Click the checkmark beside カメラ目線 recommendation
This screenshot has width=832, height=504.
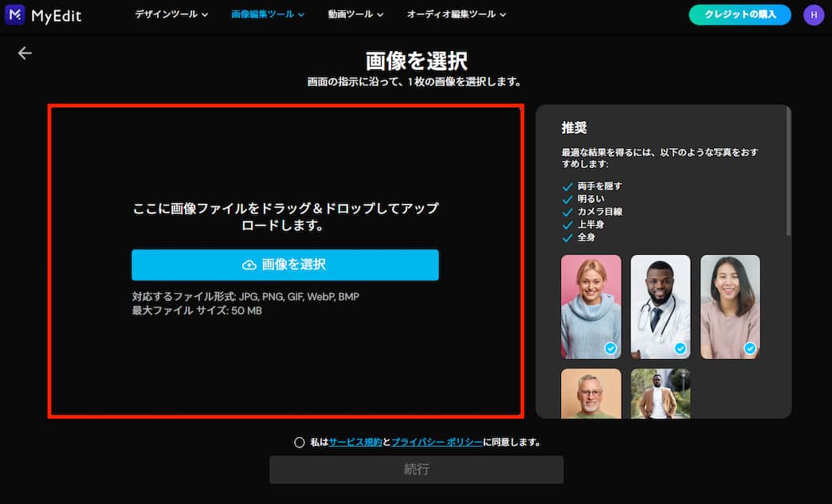pos(567,211)
